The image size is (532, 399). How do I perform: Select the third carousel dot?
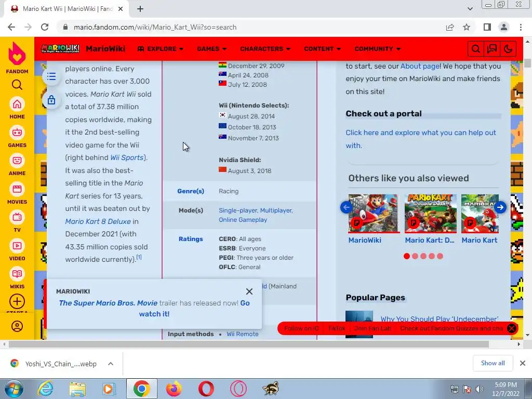point(423,256)
